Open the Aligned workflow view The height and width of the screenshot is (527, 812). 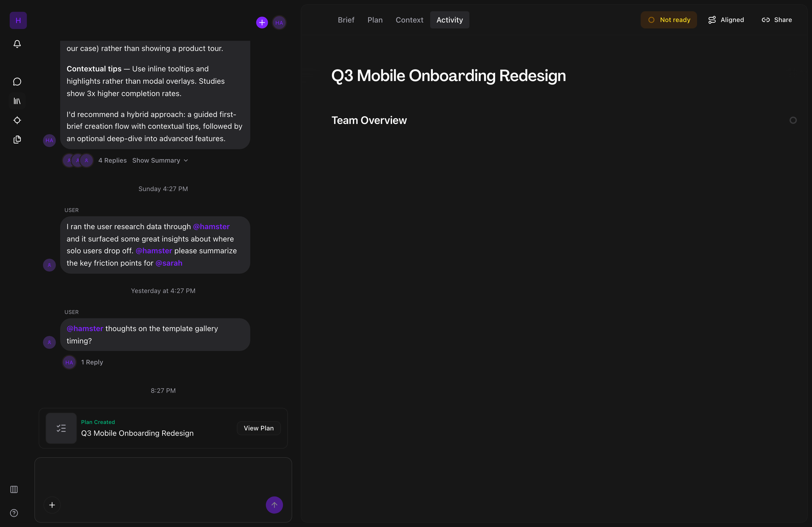(726, 20)
